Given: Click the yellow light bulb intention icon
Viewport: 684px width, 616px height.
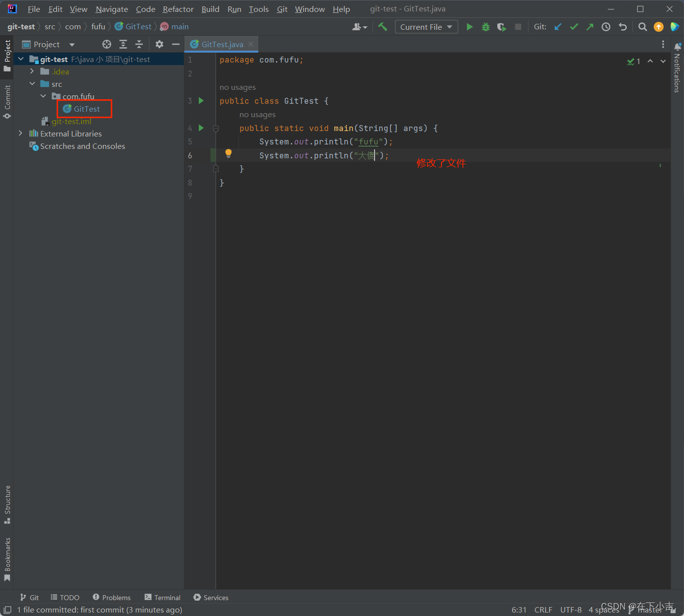Looking at the screenshot, I should point(228,153).
